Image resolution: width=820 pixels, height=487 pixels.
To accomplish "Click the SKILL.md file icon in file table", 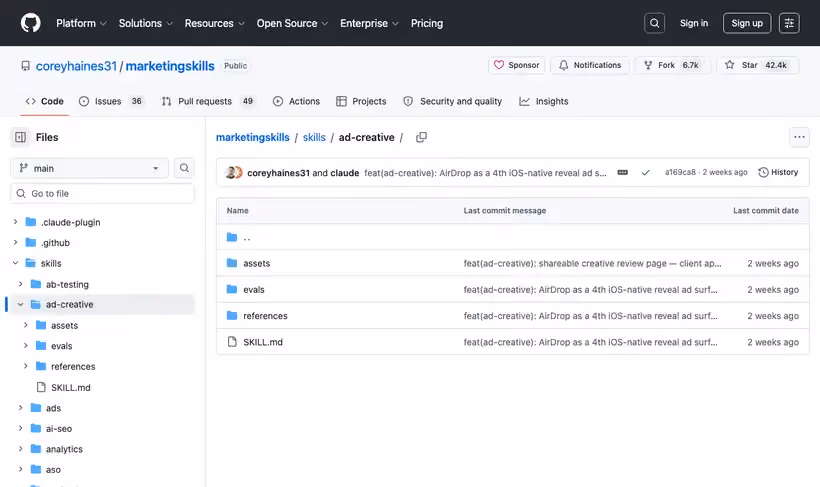I will 232,342.
